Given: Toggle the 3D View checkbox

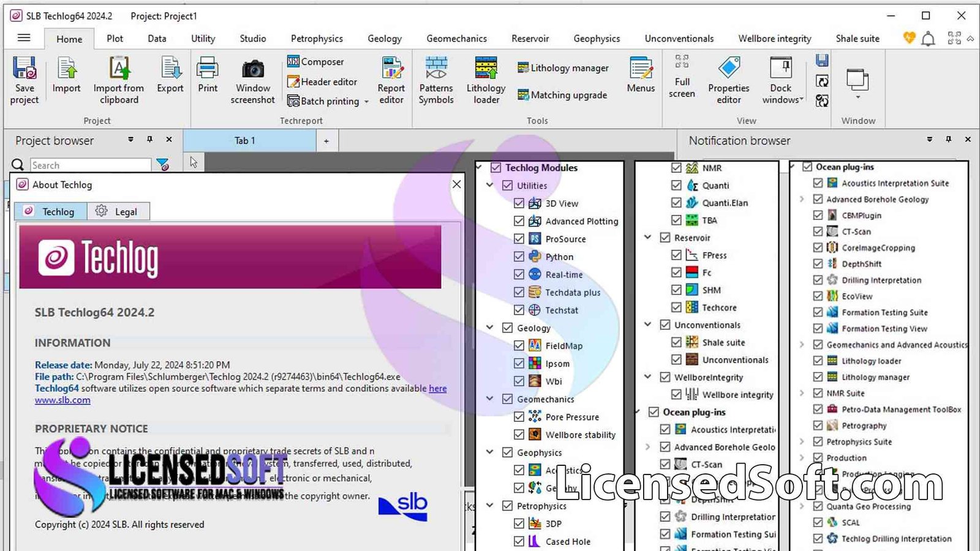Looking at the screenshot, I should pos(519,203).
